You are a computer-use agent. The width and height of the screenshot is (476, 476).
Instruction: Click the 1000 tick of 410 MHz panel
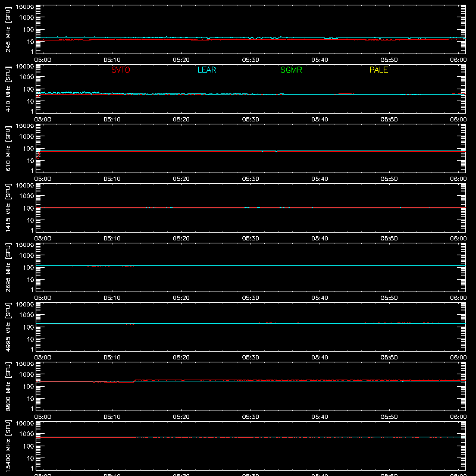(27, 77)
